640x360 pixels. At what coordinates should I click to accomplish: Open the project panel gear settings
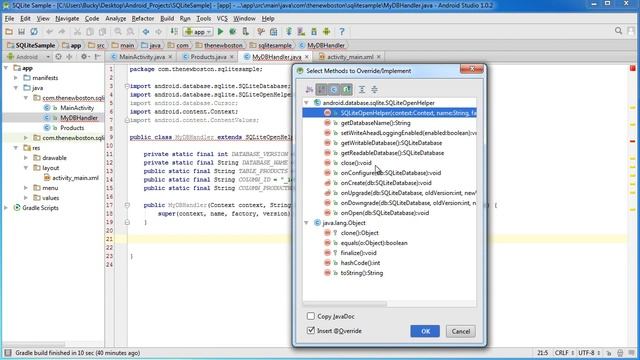84,57
